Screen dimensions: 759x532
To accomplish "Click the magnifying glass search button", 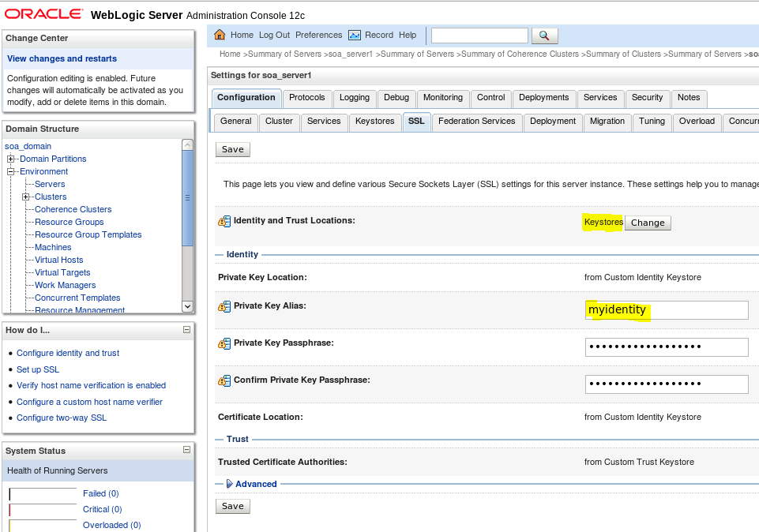I will 544,36.
